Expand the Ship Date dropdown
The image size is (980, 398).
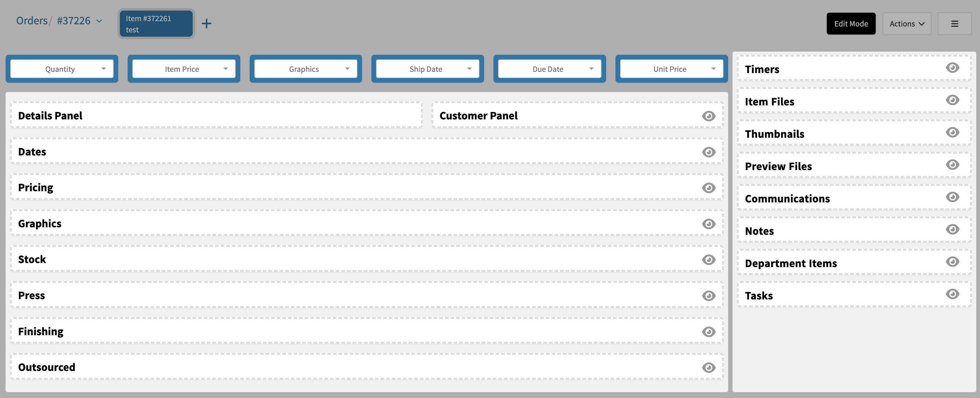pos(427,69)
